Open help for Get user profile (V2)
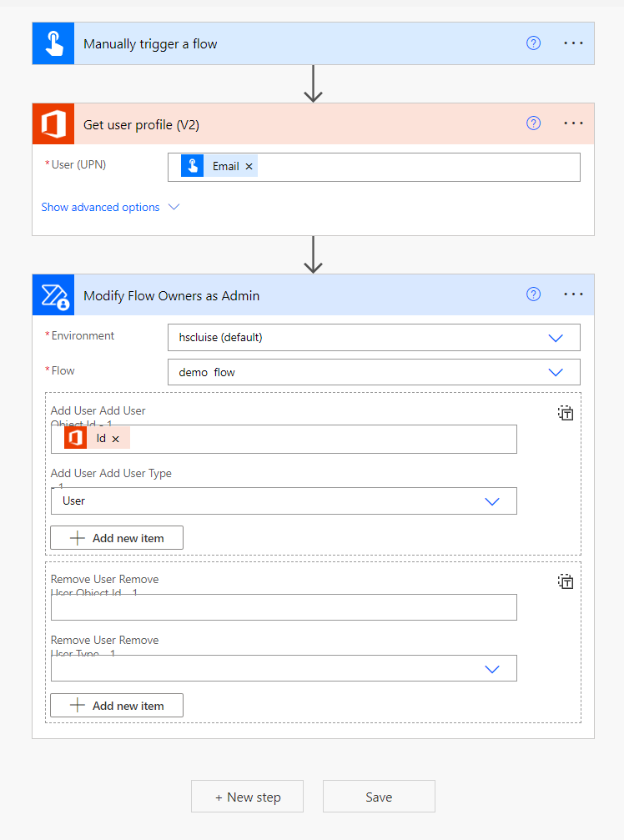 [x=533, y=123]
